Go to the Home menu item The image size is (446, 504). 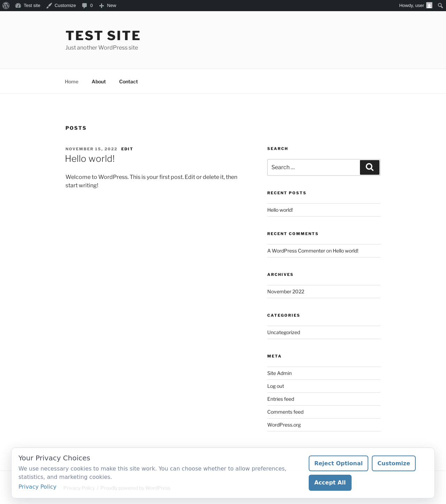coord(71,82)
